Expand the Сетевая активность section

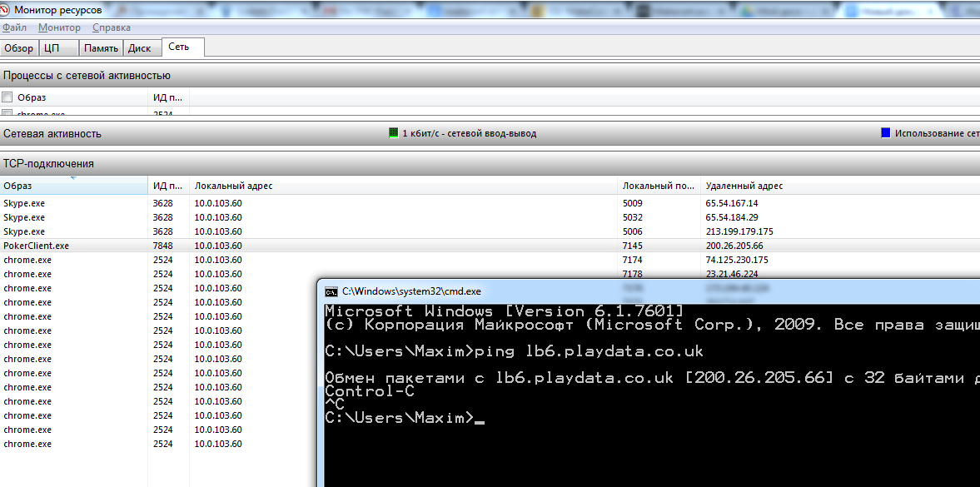pyautogui.click(x=490, y=133)
